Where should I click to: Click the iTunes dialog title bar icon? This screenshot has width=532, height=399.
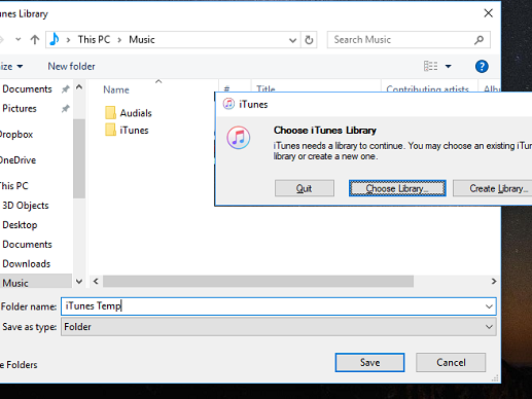229,104
